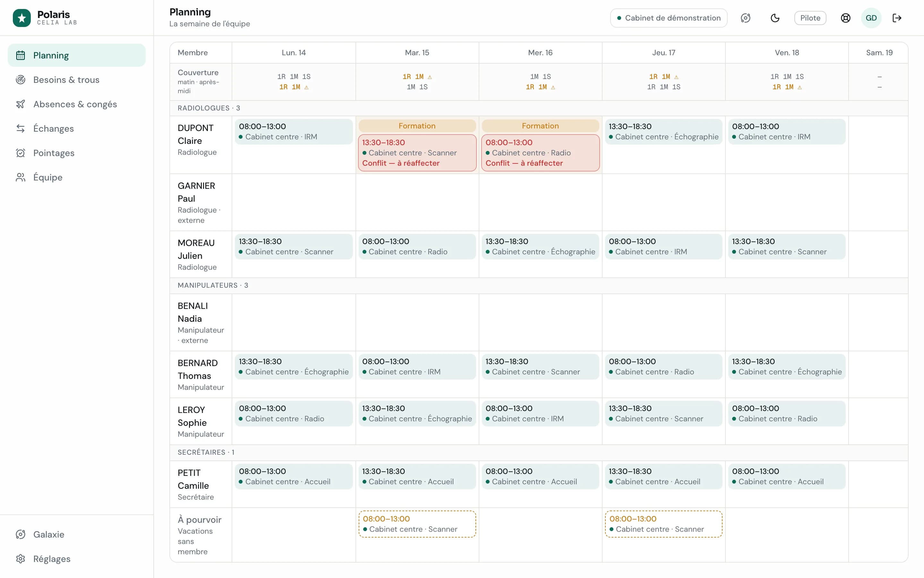The image size is (924, 578).
Task: Toggle dark mode with the moon icon
Action: pyautogui.click(x=775, y=18)
